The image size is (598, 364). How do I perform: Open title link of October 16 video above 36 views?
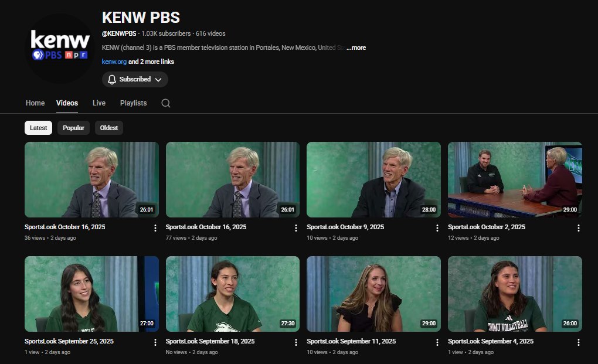pyautogui.click(x=65, y=227)
